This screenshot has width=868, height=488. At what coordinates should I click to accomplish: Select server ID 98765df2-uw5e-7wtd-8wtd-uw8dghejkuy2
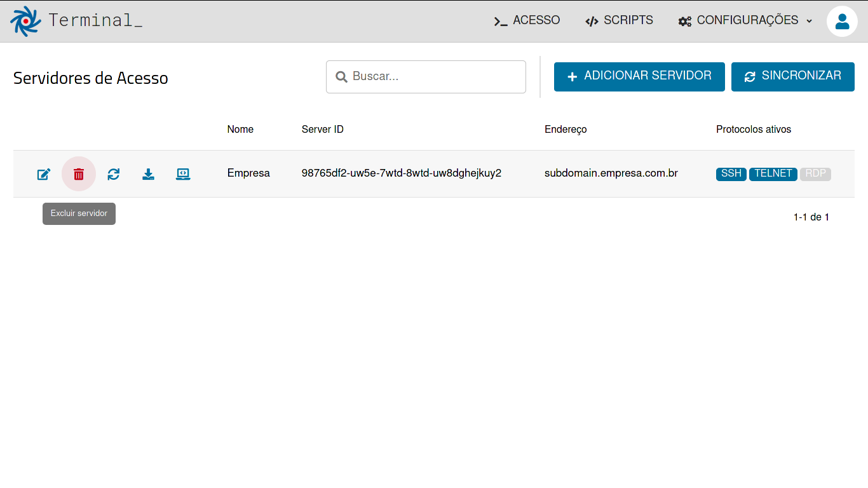(x=402, y=173)
